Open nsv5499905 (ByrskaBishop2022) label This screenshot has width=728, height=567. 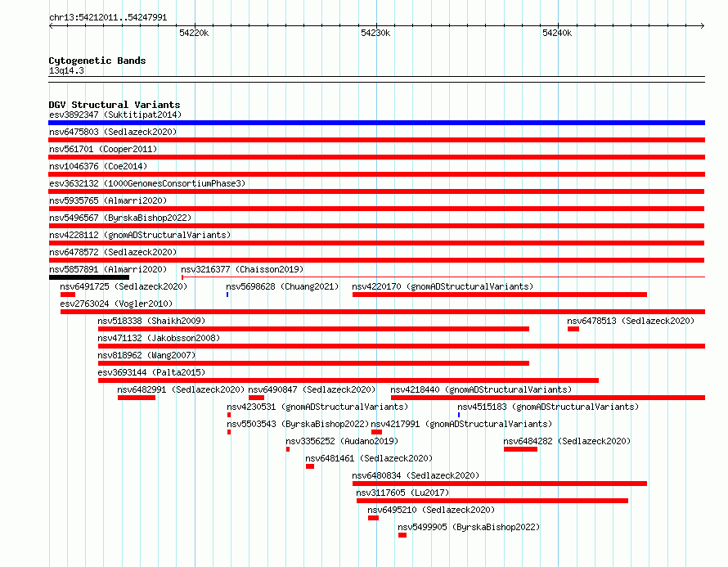pos(469,527)
